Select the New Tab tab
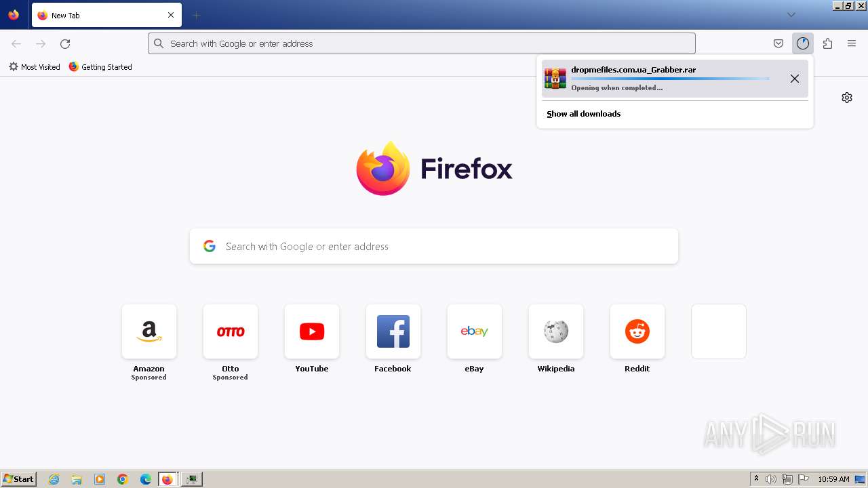The image size is (868, 488). (x=106, y=15)
